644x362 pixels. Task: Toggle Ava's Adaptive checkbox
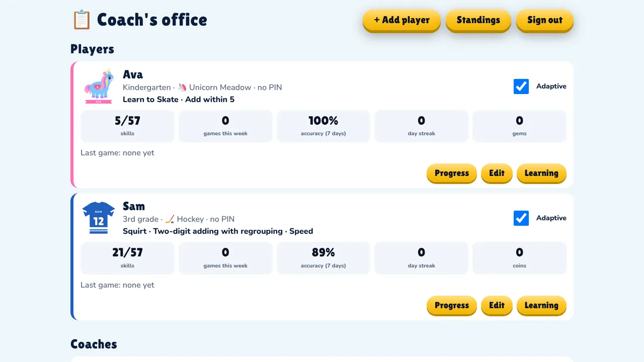click(x=521, y=86)
